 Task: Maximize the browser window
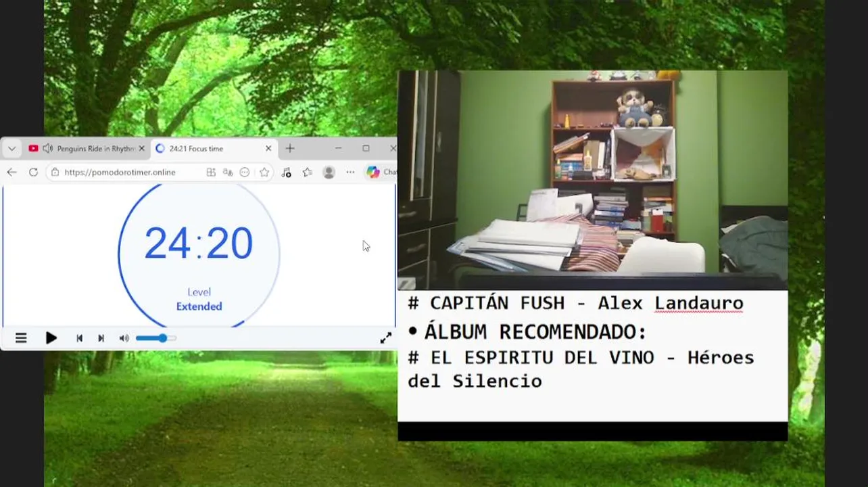(366, 148)
